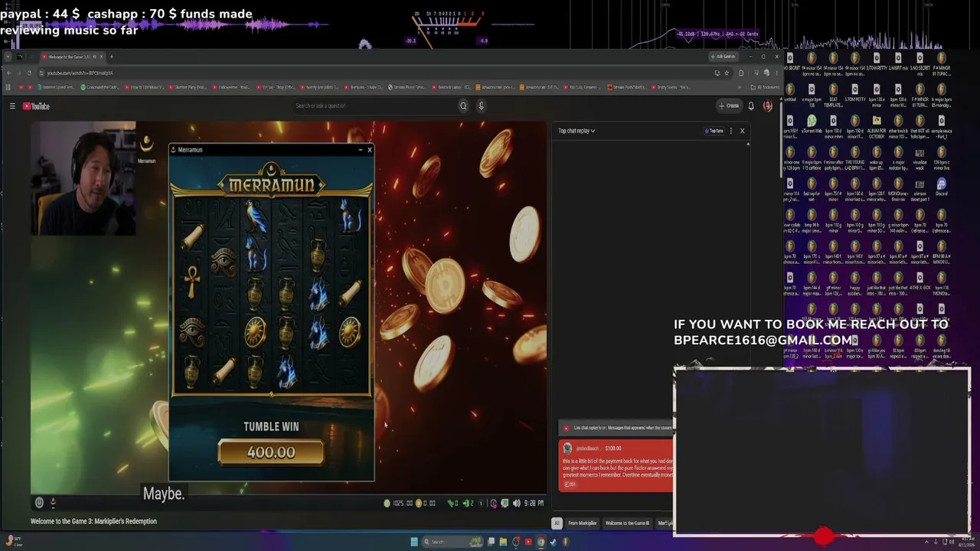Select the 'From Markiplier' chip
Image resolution: width=980 pixels, height=551 pixels.
(x=582, y=523)
